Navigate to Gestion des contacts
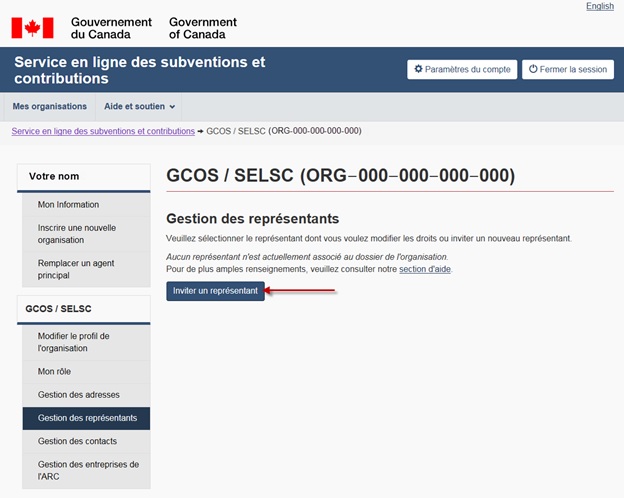Image resolution: width=624 pixels, height=498 pixels. tap(77, 441)
